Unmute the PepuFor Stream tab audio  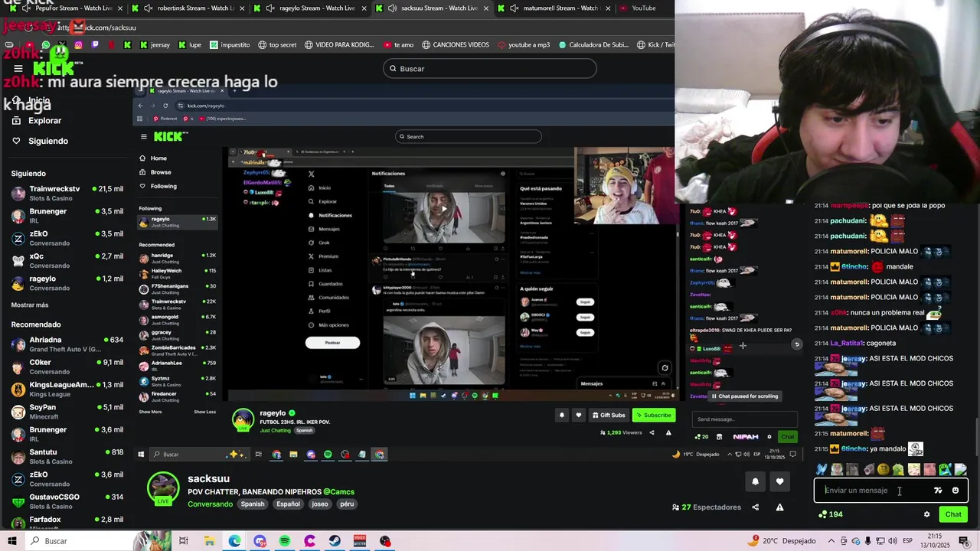(x=26, y=8)
